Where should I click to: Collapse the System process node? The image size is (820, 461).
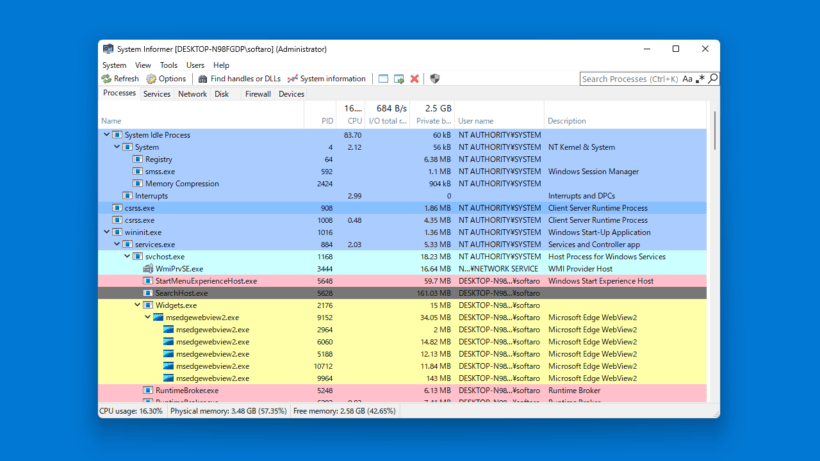pos(117,147)
